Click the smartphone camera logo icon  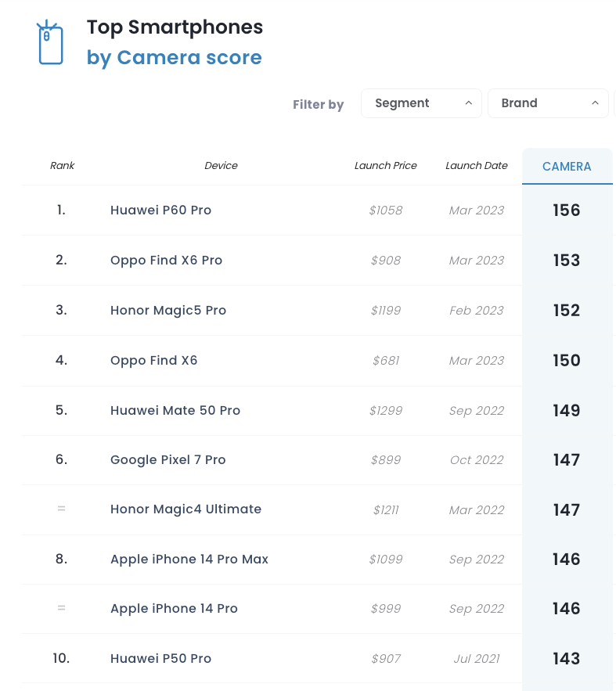[x=50, y=42]
